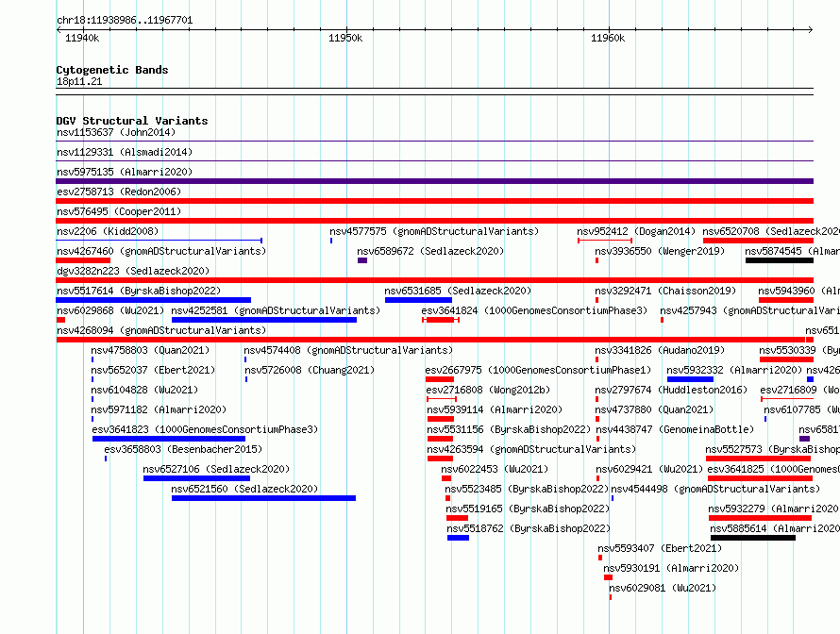Click nsv6022453 (Wu2021) label
The height and width of the screenshot is (634, 840).
point(495,469)
